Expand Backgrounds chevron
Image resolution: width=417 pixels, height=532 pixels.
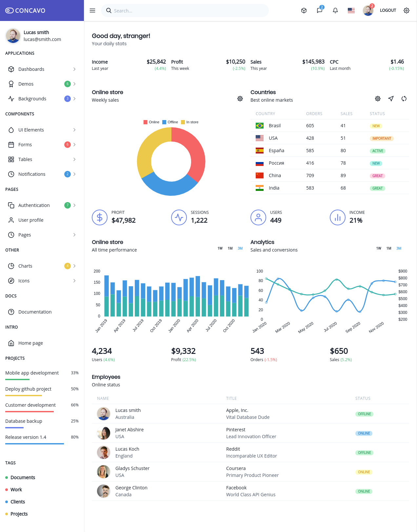74,99
